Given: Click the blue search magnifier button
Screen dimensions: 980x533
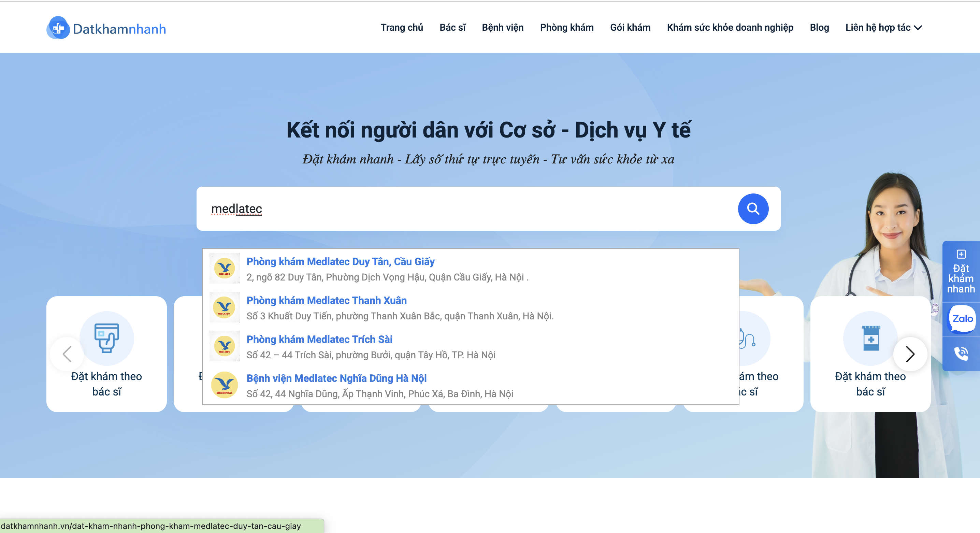Looking at the screenshot, I should 753,208.
